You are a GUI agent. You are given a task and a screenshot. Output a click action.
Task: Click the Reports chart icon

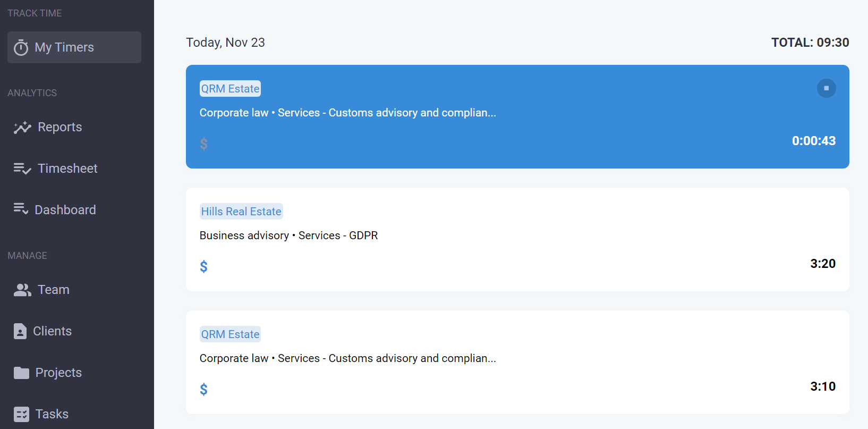click(x=22, y=128)
